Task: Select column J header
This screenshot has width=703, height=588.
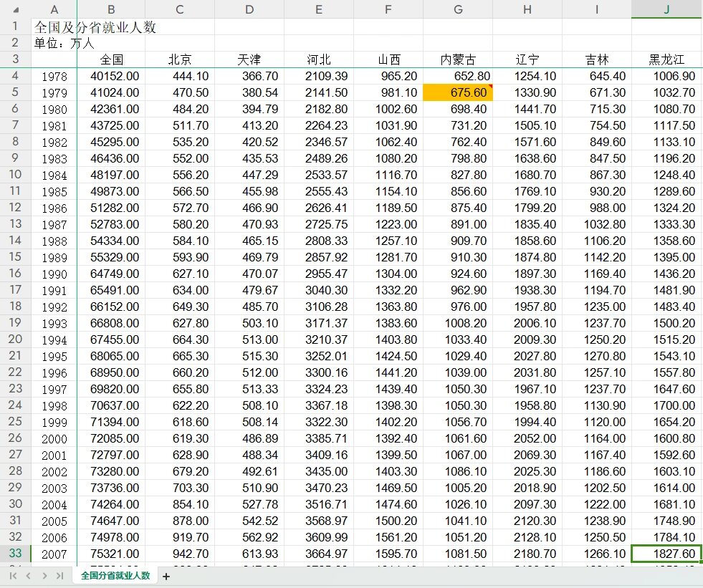Action: tap(666, 9)
